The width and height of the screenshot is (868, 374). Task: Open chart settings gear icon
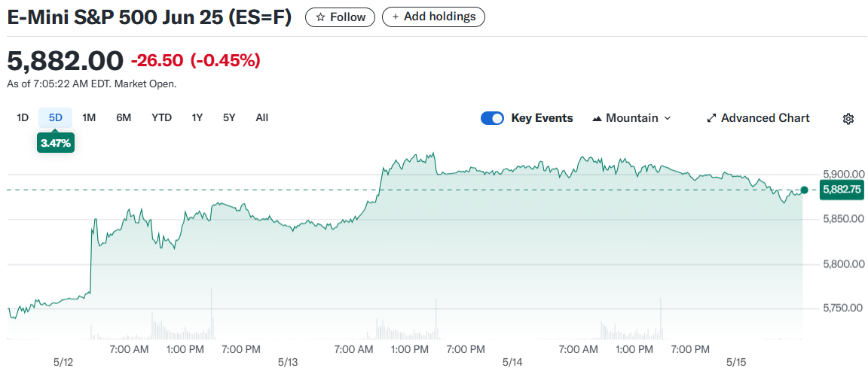coord(848,118)
